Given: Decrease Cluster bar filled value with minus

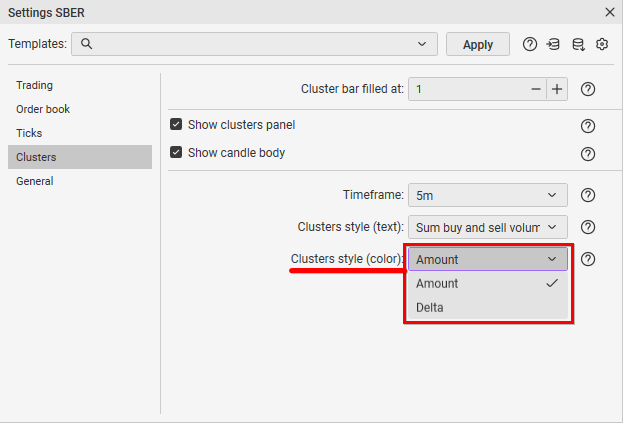Looking at the screenshot, I should (x=536, y=89).
